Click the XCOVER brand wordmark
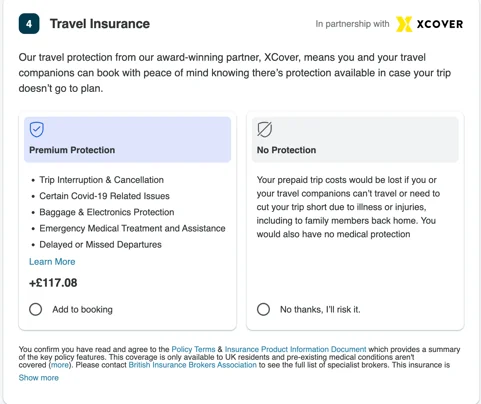 click(x=440, y=24)
